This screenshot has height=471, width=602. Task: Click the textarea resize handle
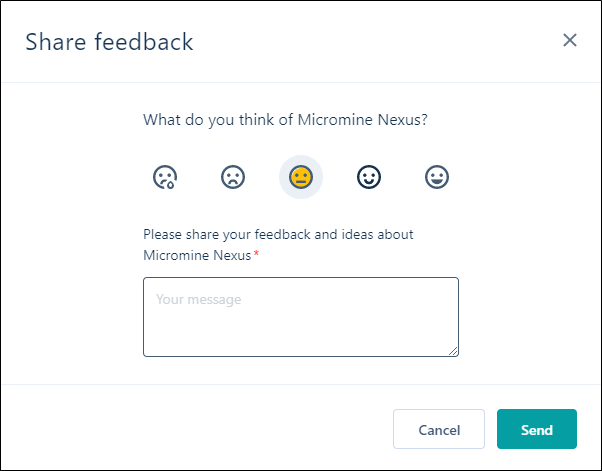click(x=453, y=351)
